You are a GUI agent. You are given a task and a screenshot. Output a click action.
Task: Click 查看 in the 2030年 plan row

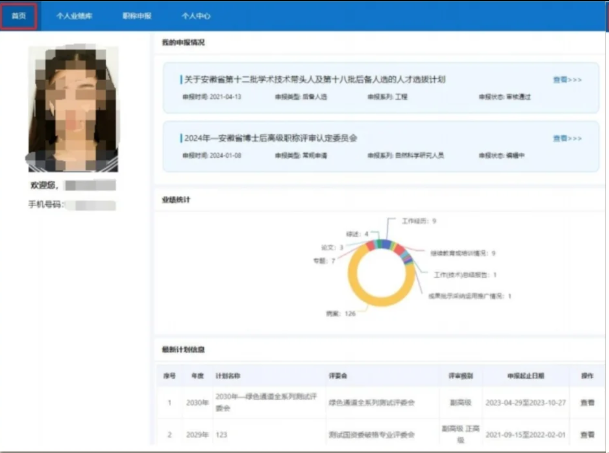[587, 402]
